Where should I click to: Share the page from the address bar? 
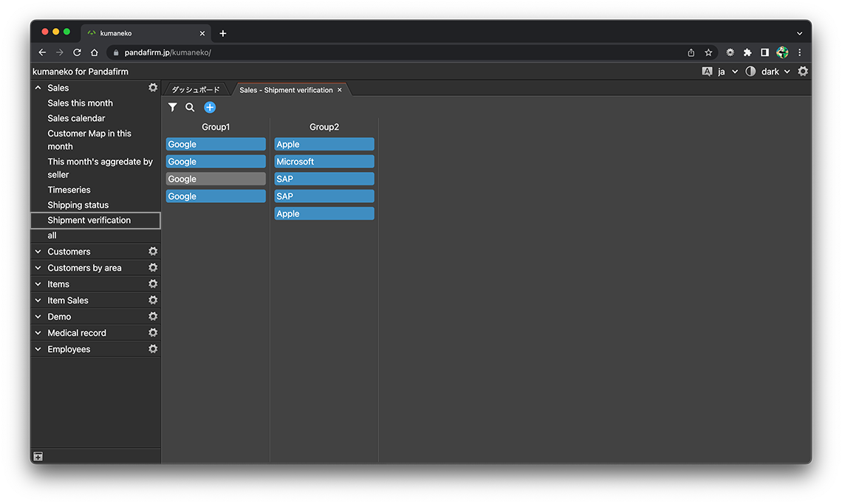(691, 52)
